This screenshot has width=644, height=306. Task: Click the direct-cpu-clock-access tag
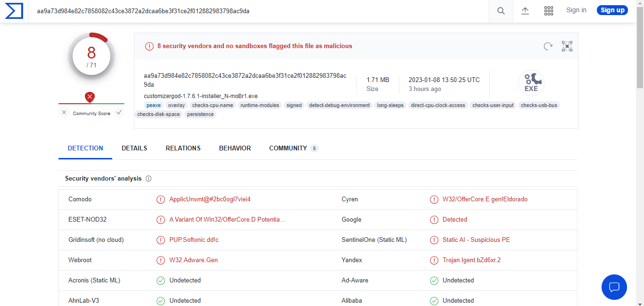(x=438, y=105)
